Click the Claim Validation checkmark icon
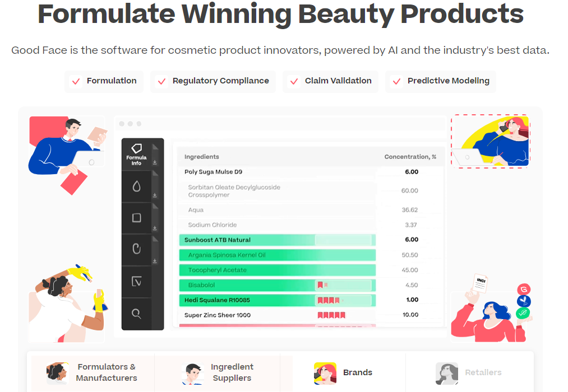Screen dimensions: 568x392 click(x=294, y=81)
